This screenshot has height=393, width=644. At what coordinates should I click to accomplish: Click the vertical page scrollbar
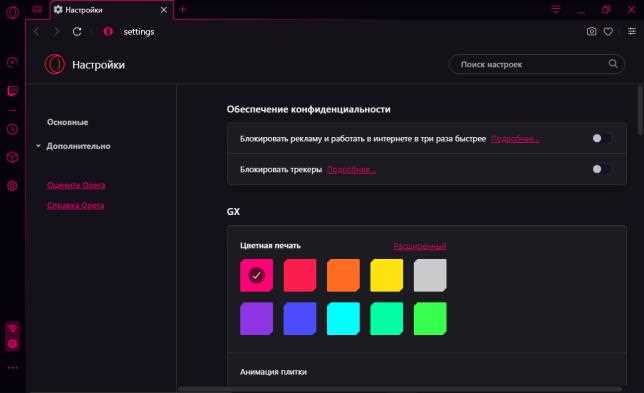(x=640, y=110)
